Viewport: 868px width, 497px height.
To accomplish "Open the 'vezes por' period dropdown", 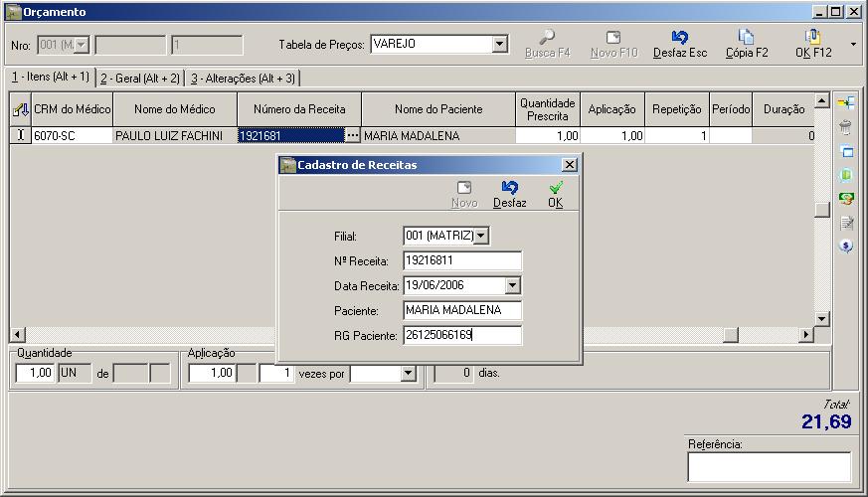I will tap(408, 373).
